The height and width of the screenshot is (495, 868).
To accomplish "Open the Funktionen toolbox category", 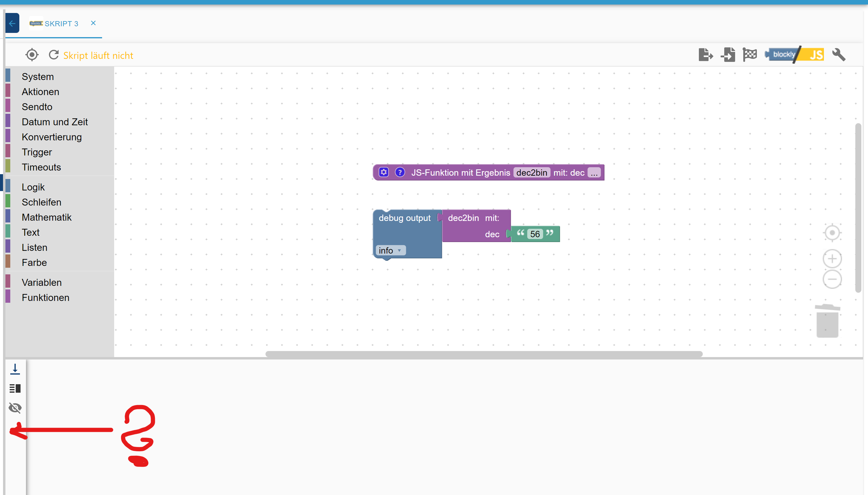I will 45,298.
